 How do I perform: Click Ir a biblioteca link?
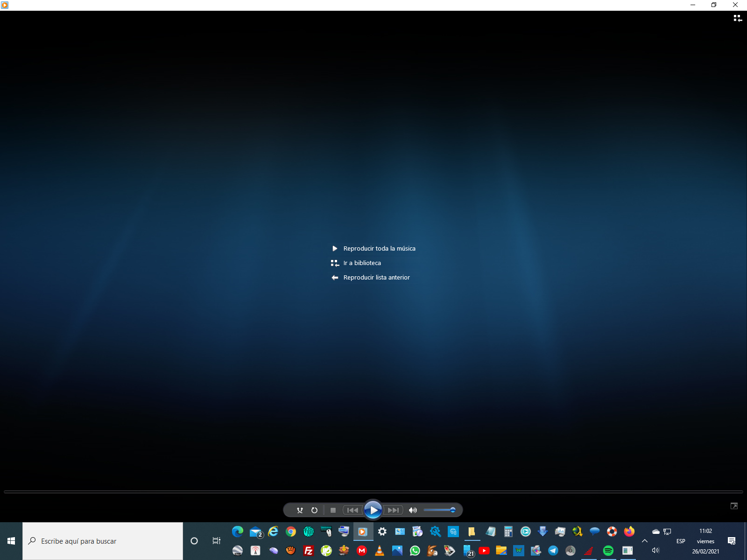tap(362, 263)
